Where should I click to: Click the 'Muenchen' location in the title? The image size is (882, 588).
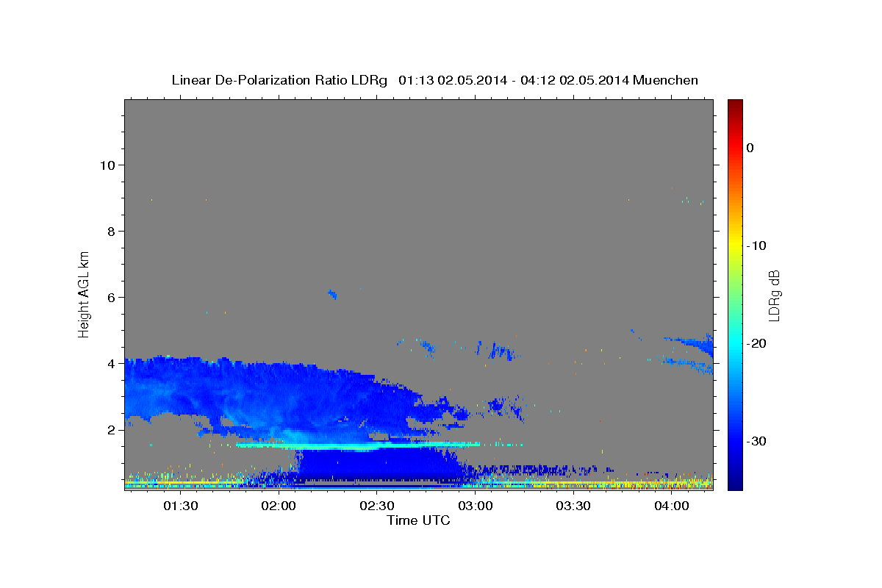coord(665,80)
